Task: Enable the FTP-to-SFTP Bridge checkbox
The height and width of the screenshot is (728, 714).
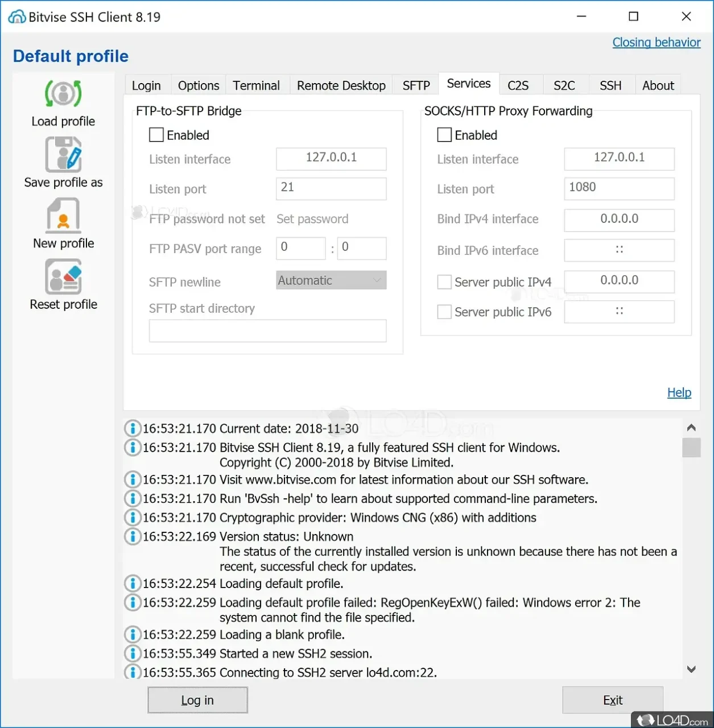Action: click(x=156, y=135)
